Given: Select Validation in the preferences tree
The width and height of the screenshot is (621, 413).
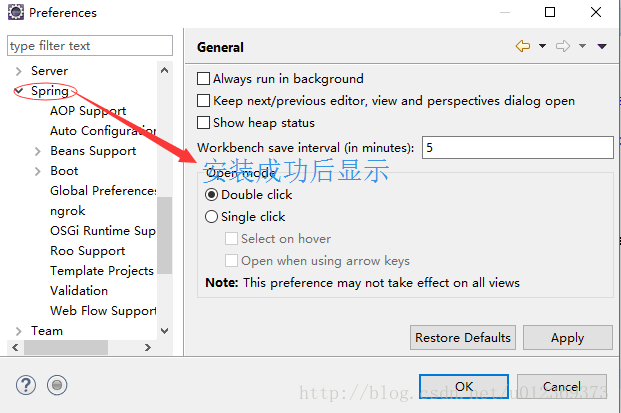Looking at the screenshot, I should coord(79,291).
